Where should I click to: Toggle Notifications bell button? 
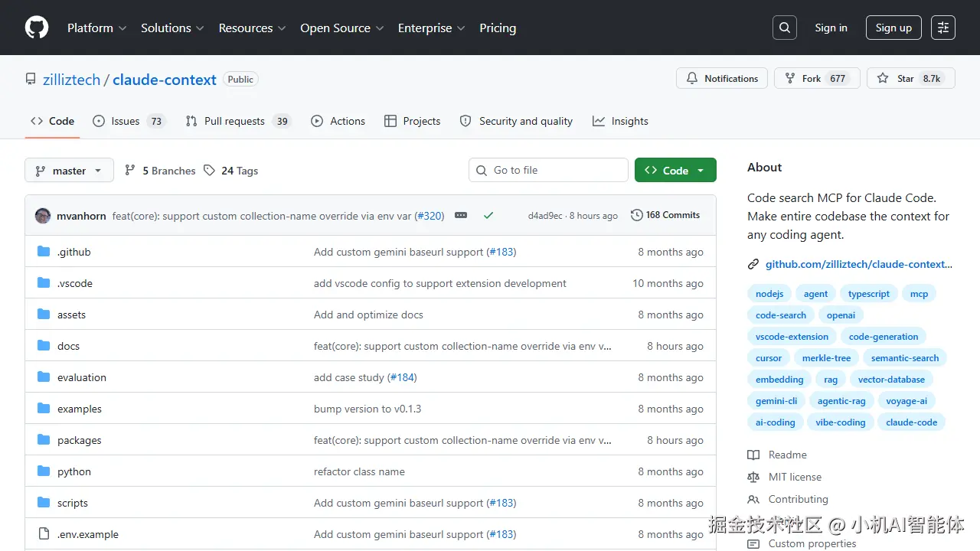(x=722, y=79)
